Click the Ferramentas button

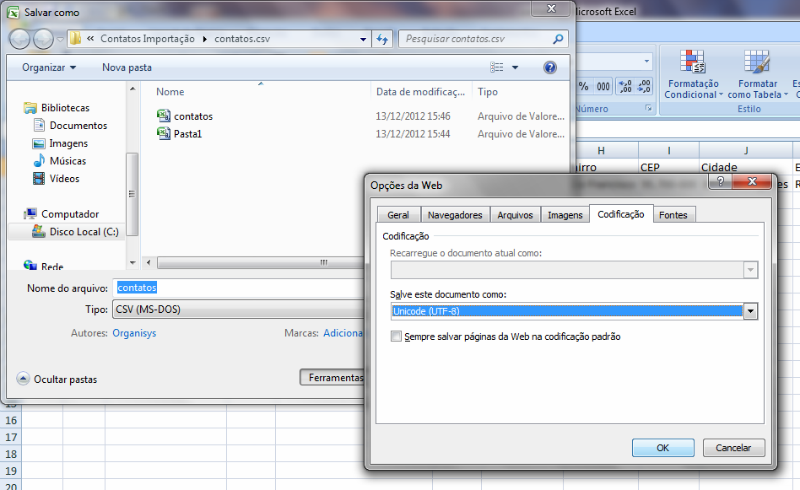coord(333,377)
